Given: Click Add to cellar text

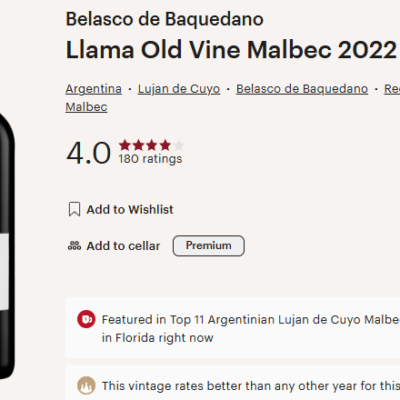Looking at the screenshot, I should [x=123, y=246].
